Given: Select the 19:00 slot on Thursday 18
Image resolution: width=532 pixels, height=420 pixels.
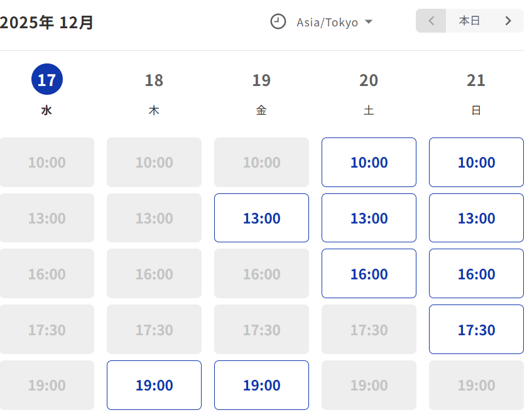Looking at the screenshot, I should (x=154, y=385).
